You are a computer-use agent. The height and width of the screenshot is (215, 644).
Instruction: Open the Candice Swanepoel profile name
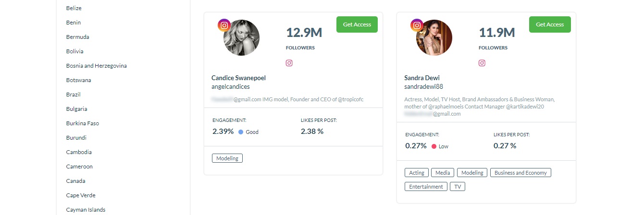pos(238,78)
